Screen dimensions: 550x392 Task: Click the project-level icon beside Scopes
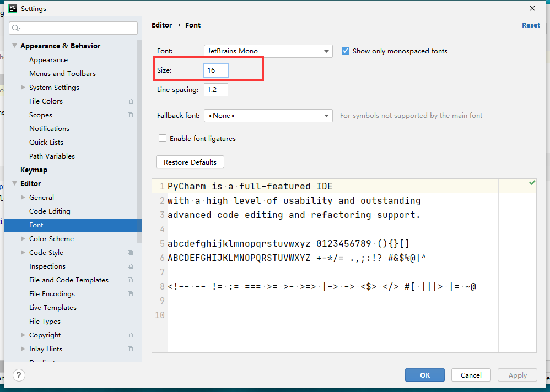130,115
